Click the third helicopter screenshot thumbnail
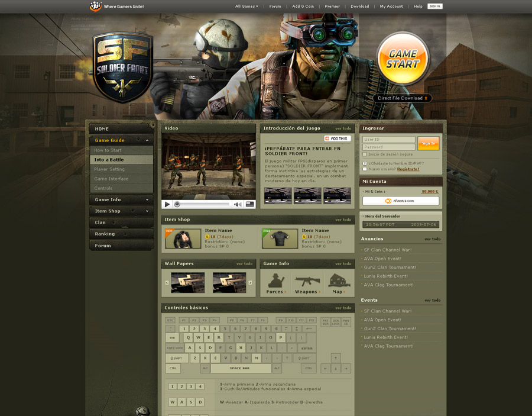532x416 pixels. point(337,195)
